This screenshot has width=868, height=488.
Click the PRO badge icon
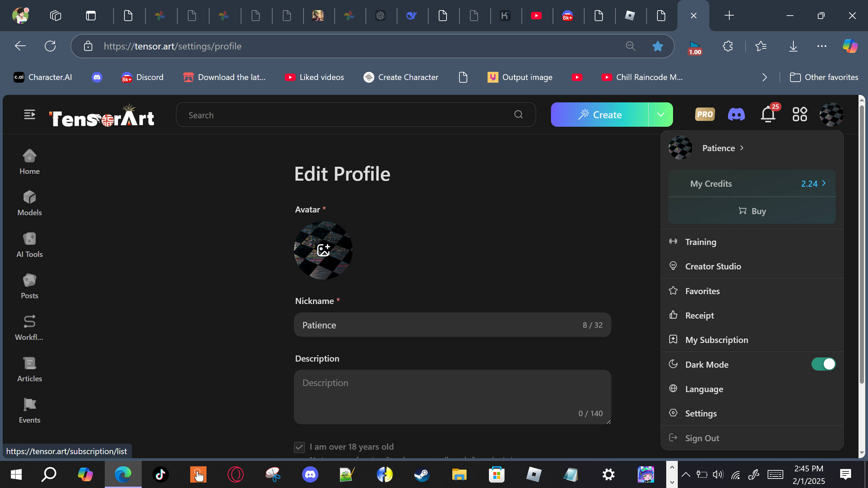click(705, 115)
